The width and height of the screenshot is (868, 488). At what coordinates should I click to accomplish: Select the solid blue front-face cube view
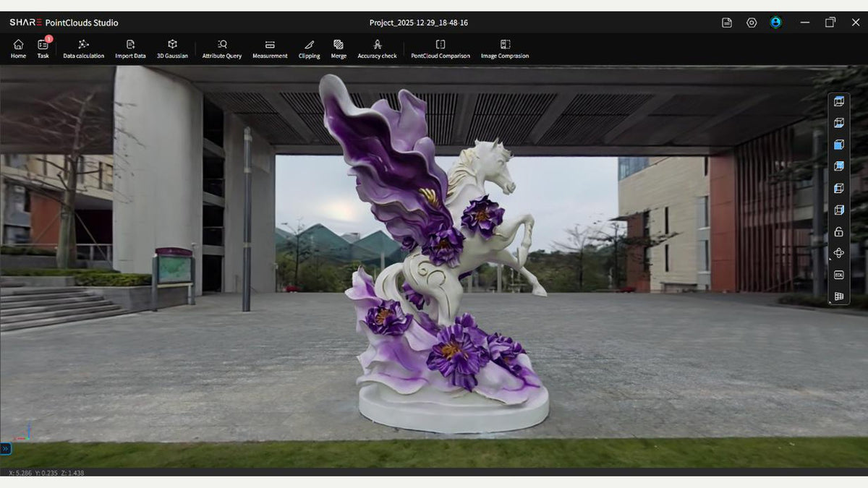pos(839,145)
